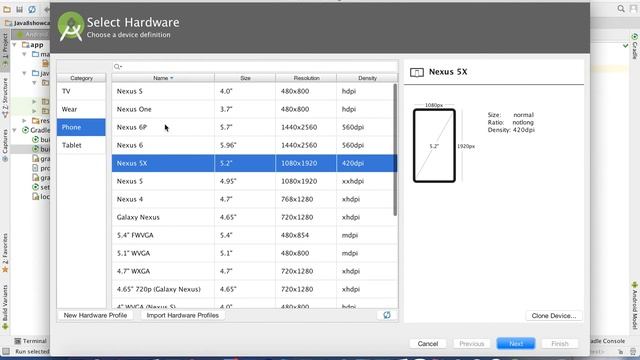The width and height of the screenshot is (640, 360).
Task: Click the device icon beside Nexus 5X title
Action: [417, 72]
